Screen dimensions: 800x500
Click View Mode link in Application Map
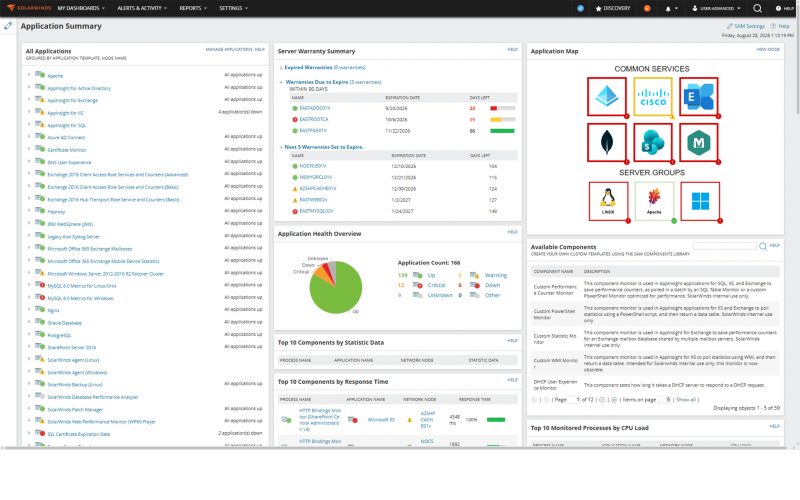coord(767,49)
